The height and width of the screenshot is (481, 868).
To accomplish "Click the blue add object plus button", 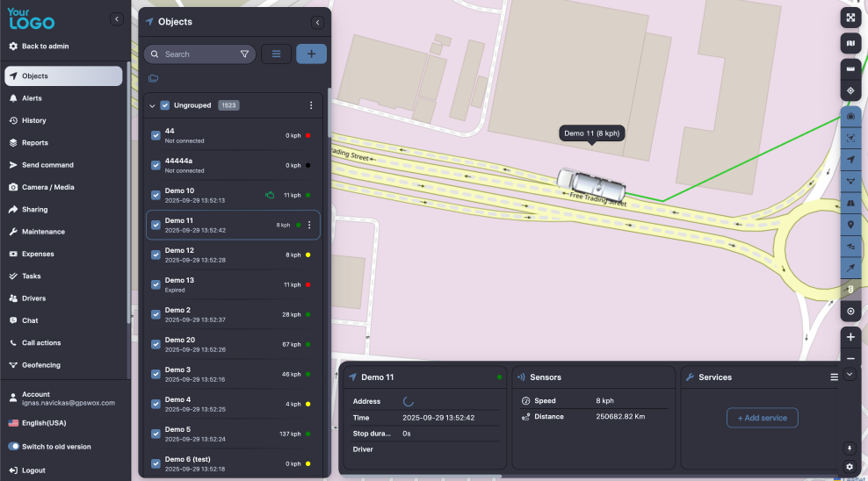I will tap(311, 54).
